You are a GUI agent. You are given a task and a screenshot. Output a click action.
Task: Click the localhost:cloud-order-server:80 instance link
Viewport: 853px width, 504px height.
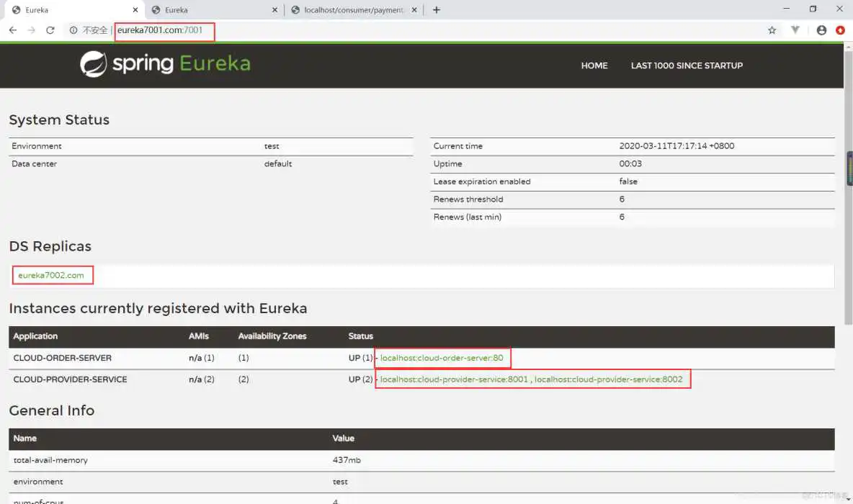[x=442, y=358]
